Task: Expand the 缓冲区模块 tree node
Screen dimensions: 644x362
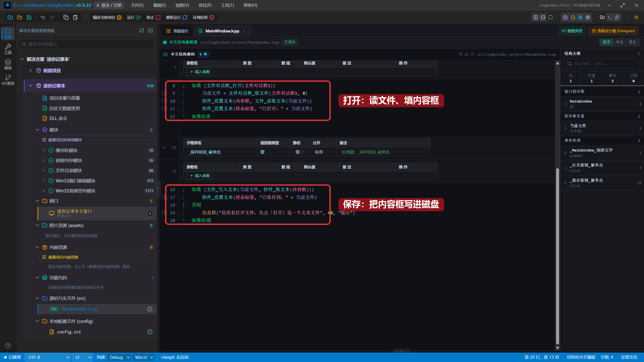Action: tap(44, 150)
